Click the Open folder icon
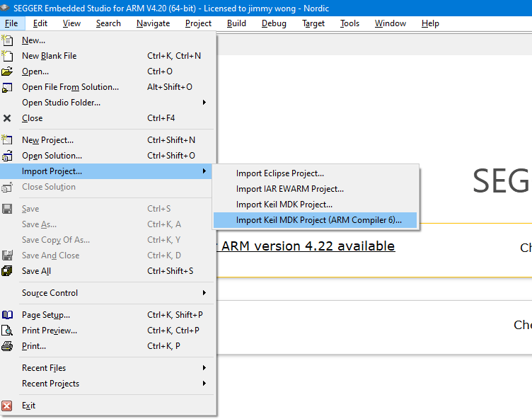Image resolution: width=532 pixels, height=419 pixels. pos(8,71)
